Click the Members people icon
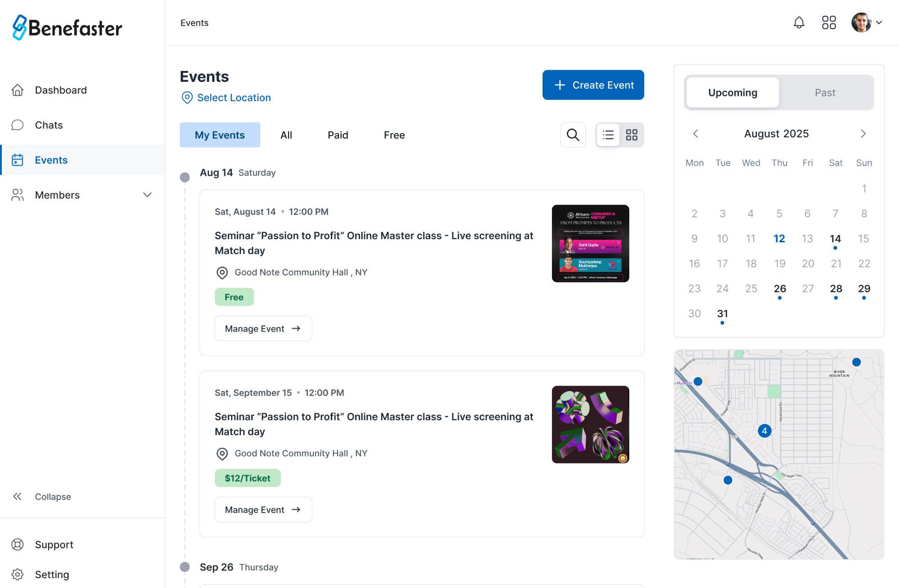The height and width of the screenshot is (588, 899). pos(18,195)
